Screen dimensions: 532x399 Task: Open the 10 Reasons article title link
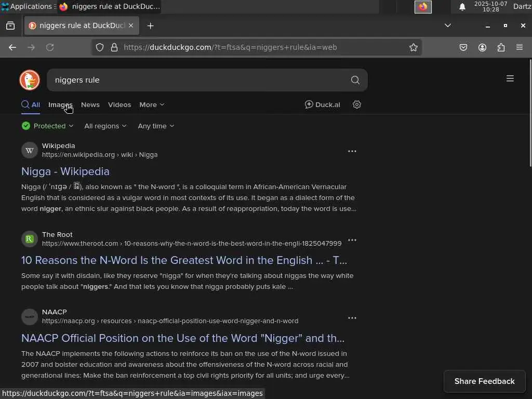(x=184, y=260)
